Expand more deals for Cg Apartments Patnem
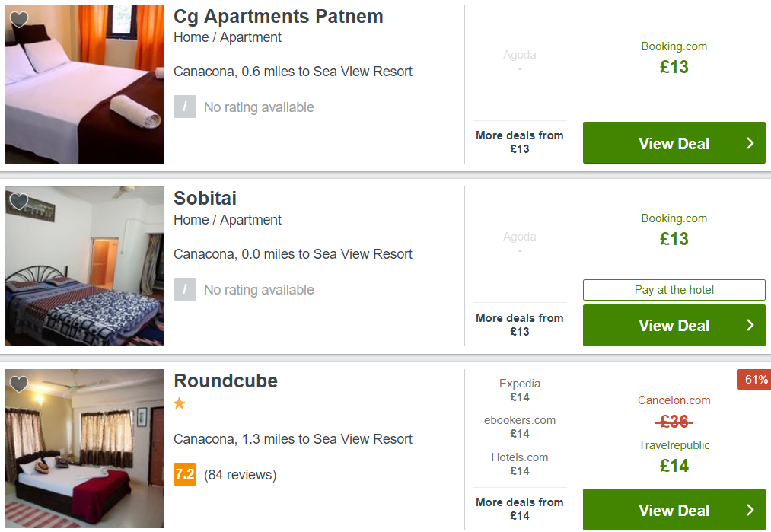 click(520, 142)
